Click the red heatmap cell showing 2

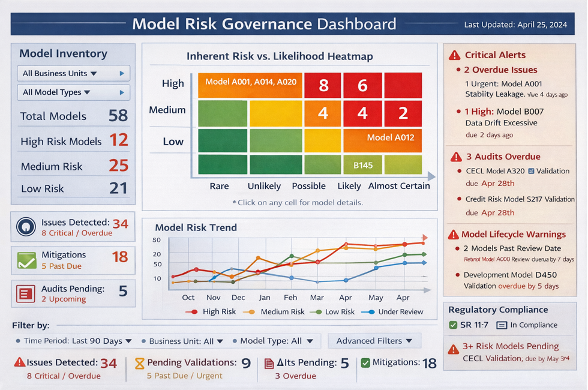(403, 113)
